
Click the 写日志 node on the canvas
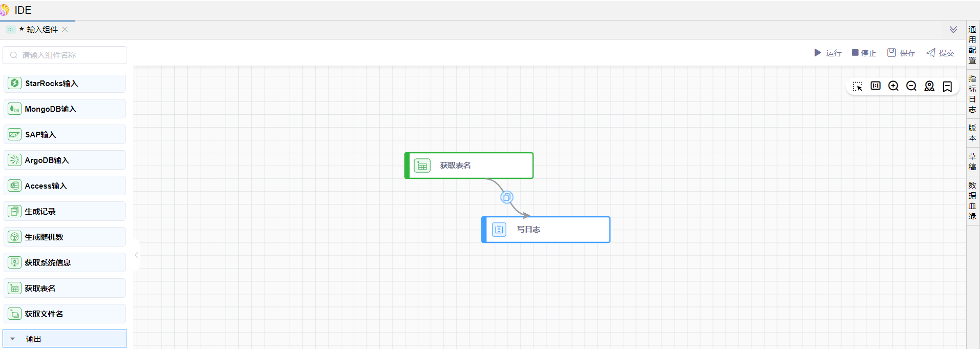(546, 230)
